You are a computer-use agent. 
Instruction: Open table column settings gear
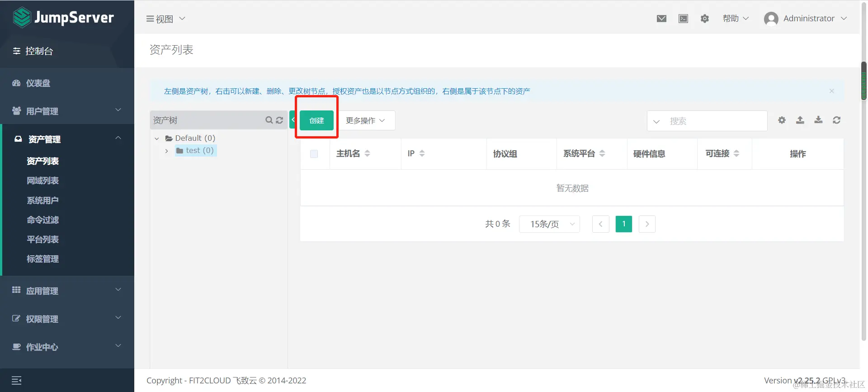[782, 120]
